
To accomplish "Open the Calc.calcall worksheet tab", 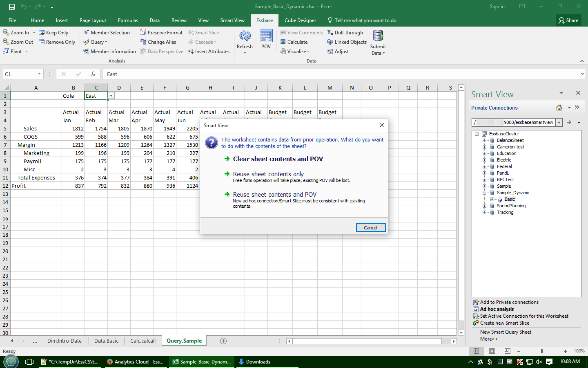I will pyautogui.click(x=143, y=341).
